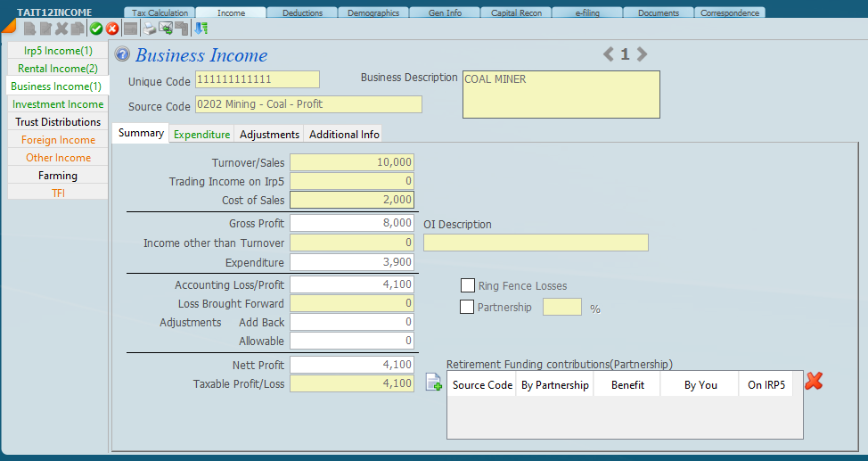
Task: Click the Trading Income on Irp5 field
Action: (x=352, y=181)
